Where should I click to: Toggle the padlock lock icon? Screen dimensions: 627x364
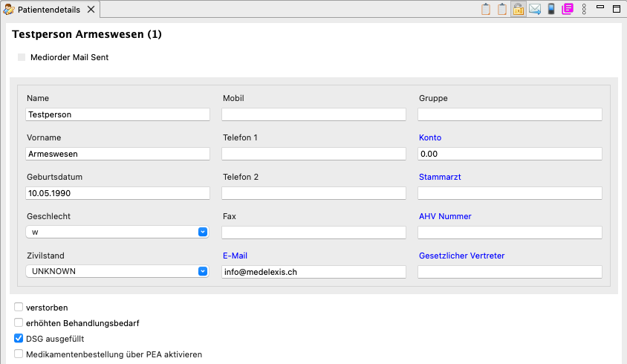(518, 10)
